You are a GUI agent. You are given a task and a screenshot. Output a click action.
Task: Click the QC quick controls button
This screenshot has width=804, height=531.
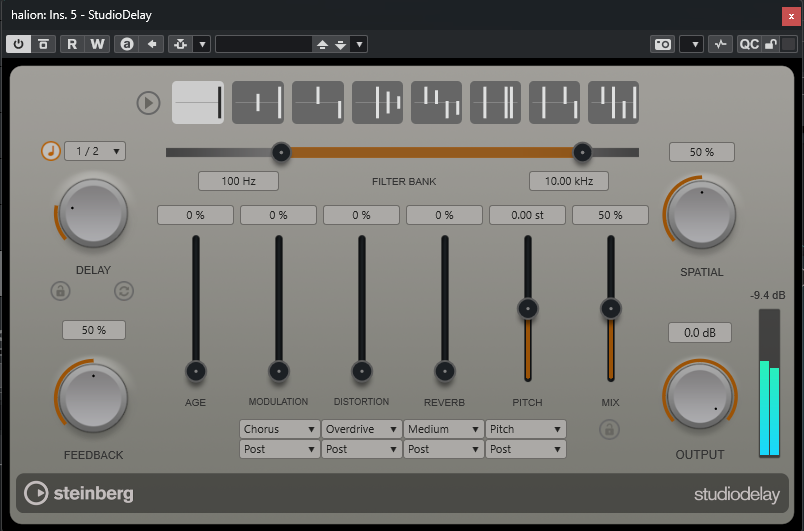[749, 44]
